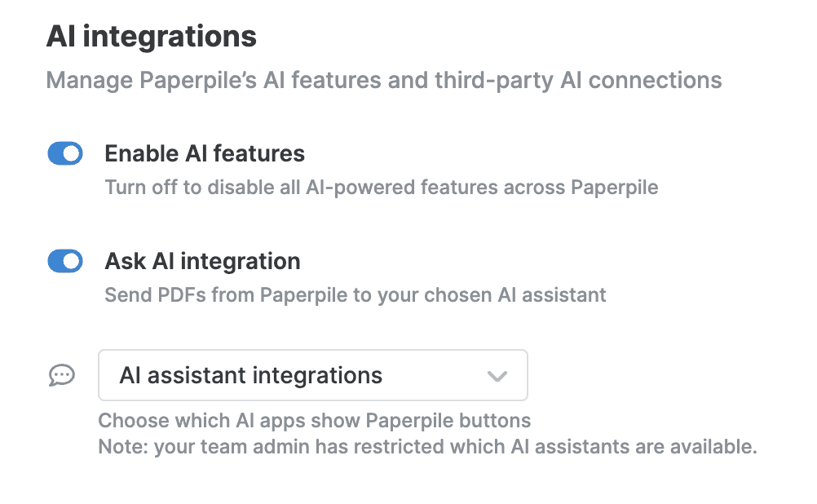Click the white knob on Enable AI features switch
The image size is (817, 504).
pos(72,154)
